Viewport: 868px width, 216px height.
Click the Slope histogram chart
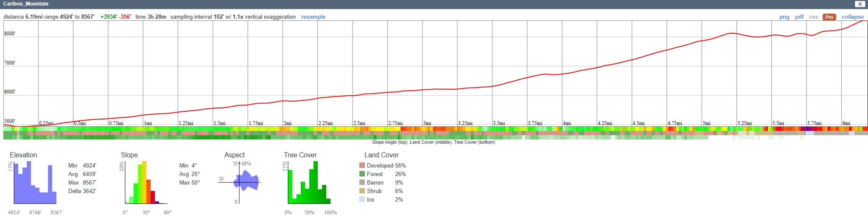pyautogui.click(x=146, y=183)
